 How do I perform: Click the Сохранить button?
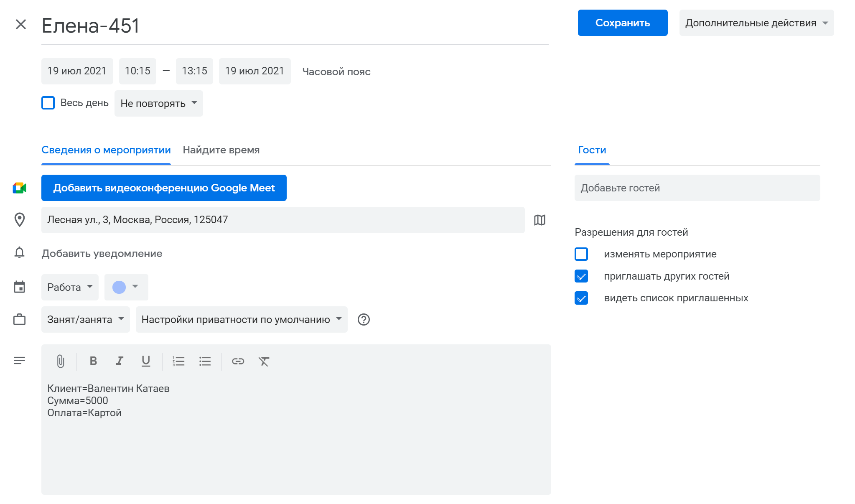click(x=623, y=23)
